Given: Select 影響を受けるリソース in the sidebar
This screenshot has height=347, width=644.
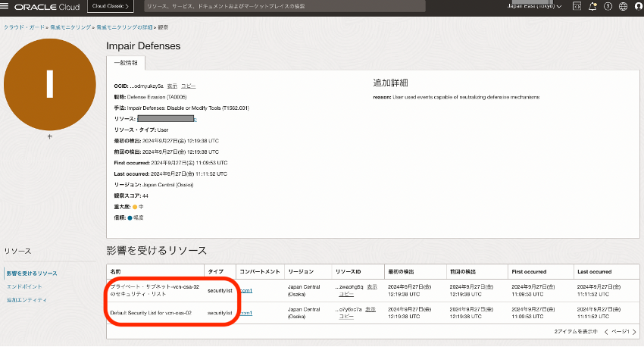Looking at the screenshot, I should (x=32, y=273).
